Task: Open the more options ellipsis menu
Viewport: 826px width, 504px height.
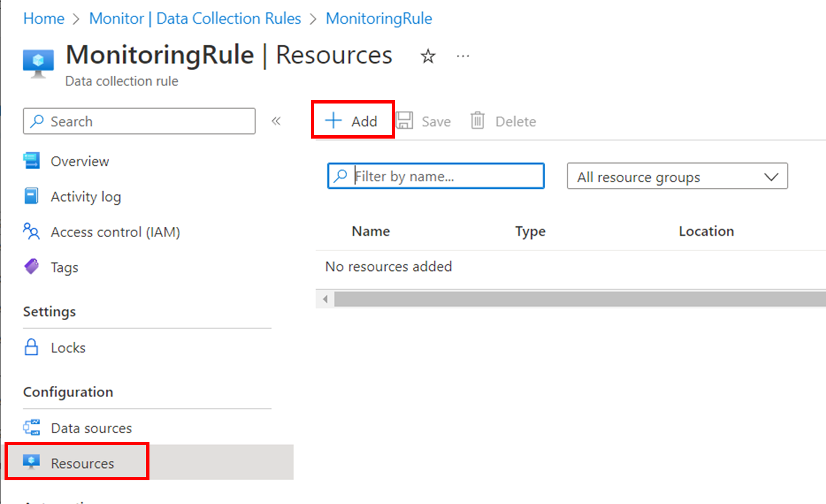Action: (x=463, y=56)
